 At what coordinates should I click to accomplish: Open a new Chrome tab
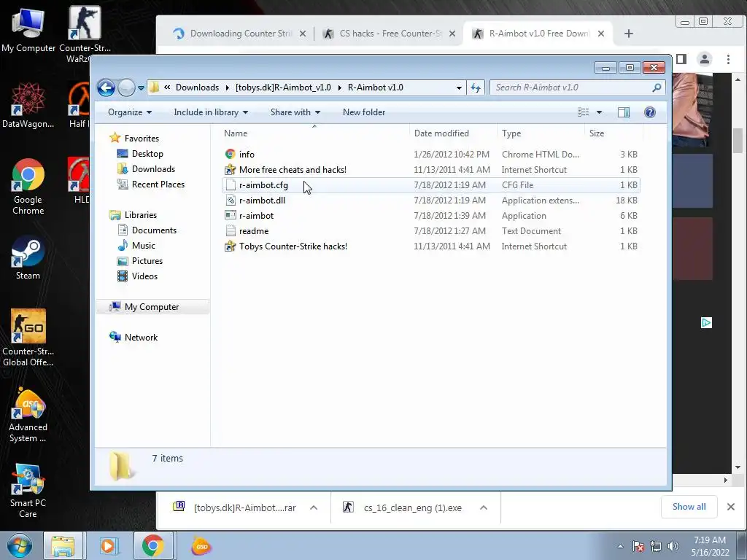pos(628,34)
